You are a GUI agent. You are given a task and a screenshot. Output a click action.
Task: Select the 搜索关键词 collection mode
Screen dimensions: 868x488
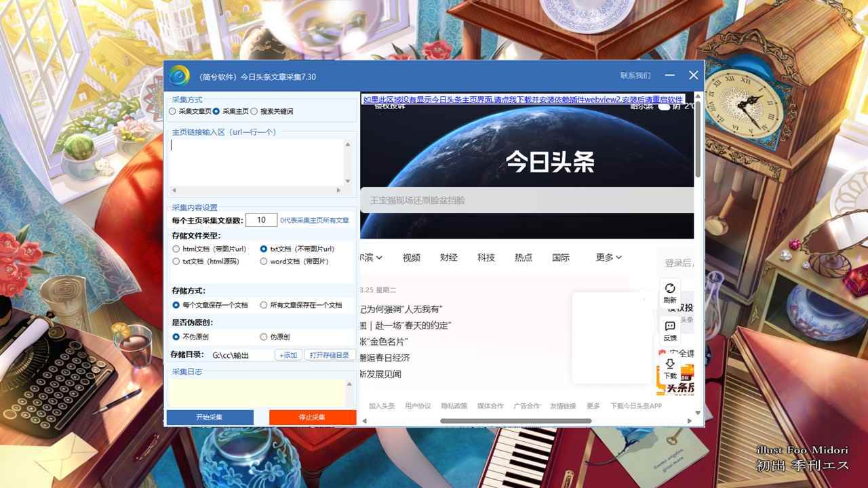pyautogui.click(x=254, y=111)
